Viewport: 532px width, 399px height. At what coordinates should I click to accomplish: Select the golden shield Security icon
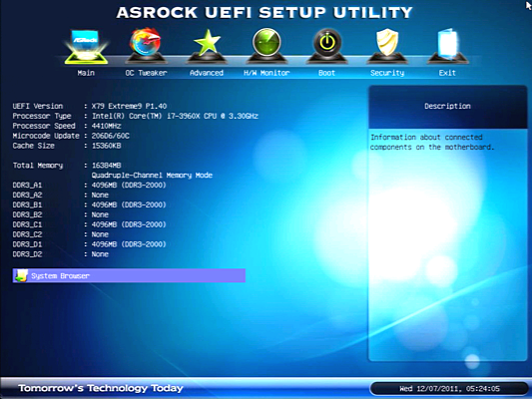click(387, 46)
